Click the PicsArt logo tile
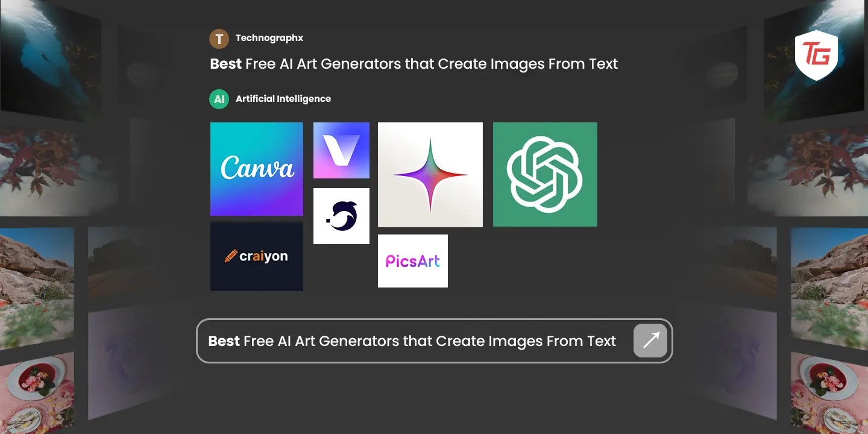The width and height of the screenshot is (868, 434). (x=412, y=261)
